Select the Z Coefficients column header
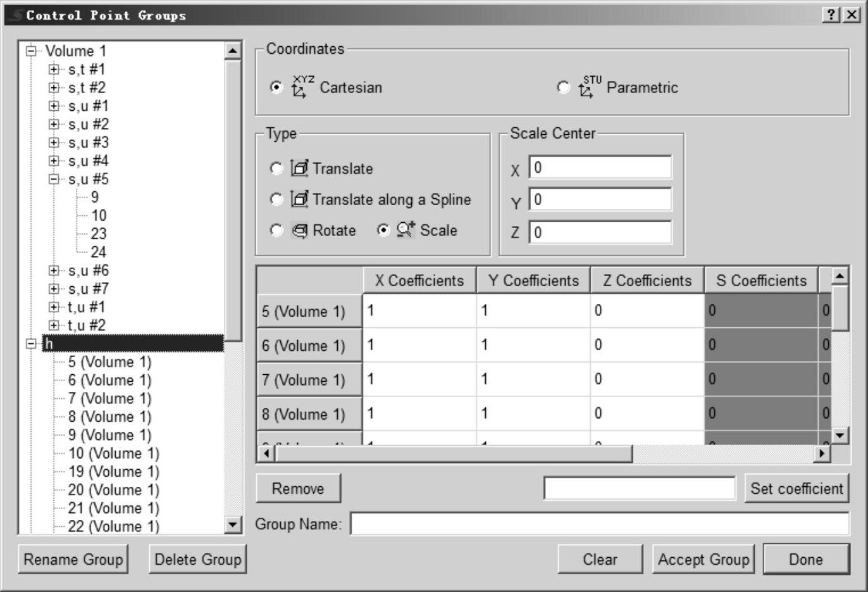Viewport: 868px width, 592px height. (647, 280)
